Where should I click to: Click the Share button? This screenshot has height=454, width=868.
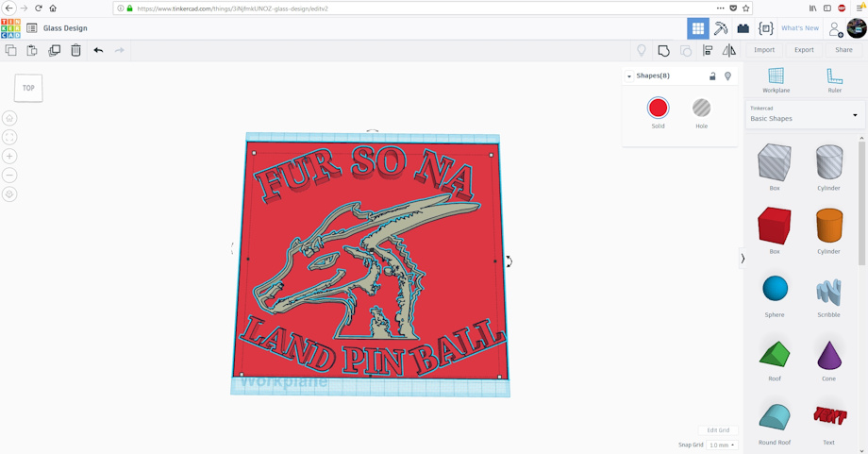pos(843,50)
